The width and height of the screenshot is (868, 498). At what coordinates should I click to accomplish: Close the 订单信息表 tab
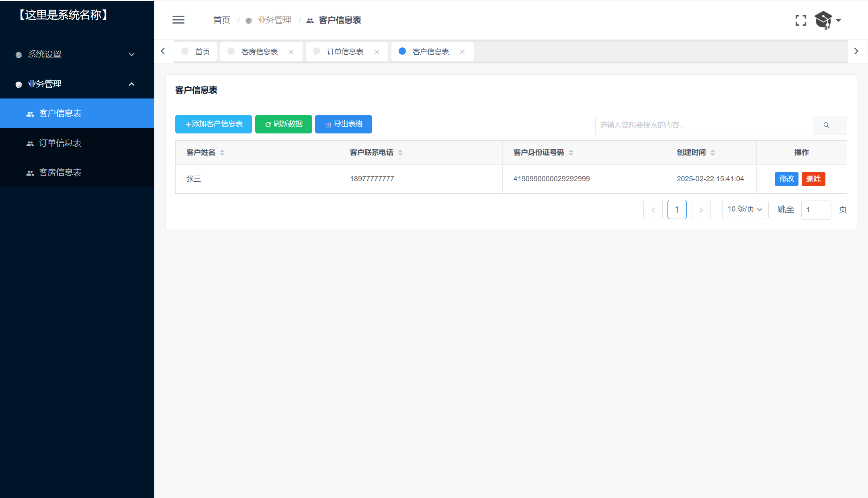377,52
